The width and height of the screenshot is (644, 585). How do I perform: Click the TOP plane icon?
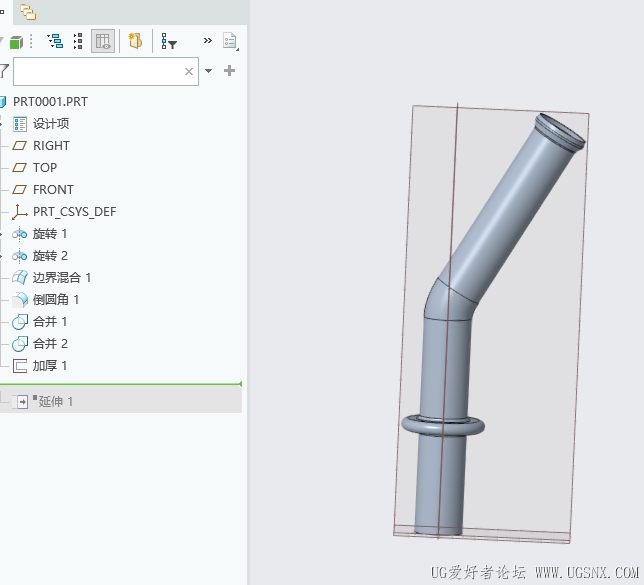click(19, 168)
